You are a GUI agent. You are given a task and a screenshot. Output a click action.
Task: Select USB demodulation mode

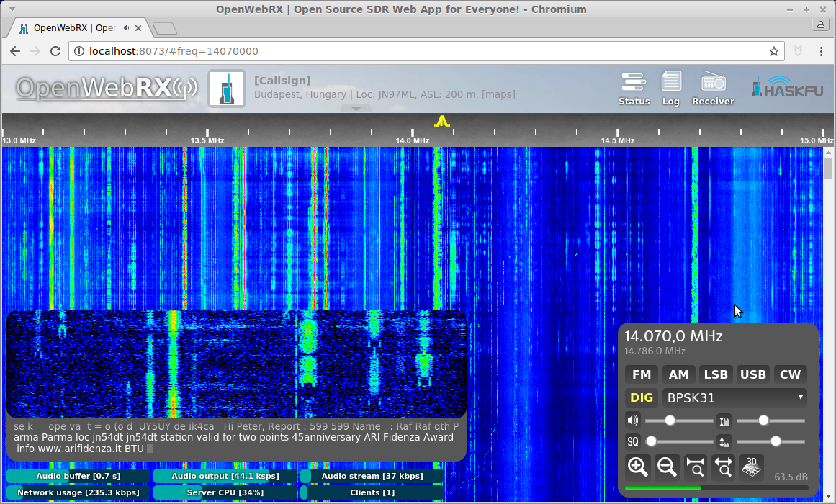click(x=752, y=374)
